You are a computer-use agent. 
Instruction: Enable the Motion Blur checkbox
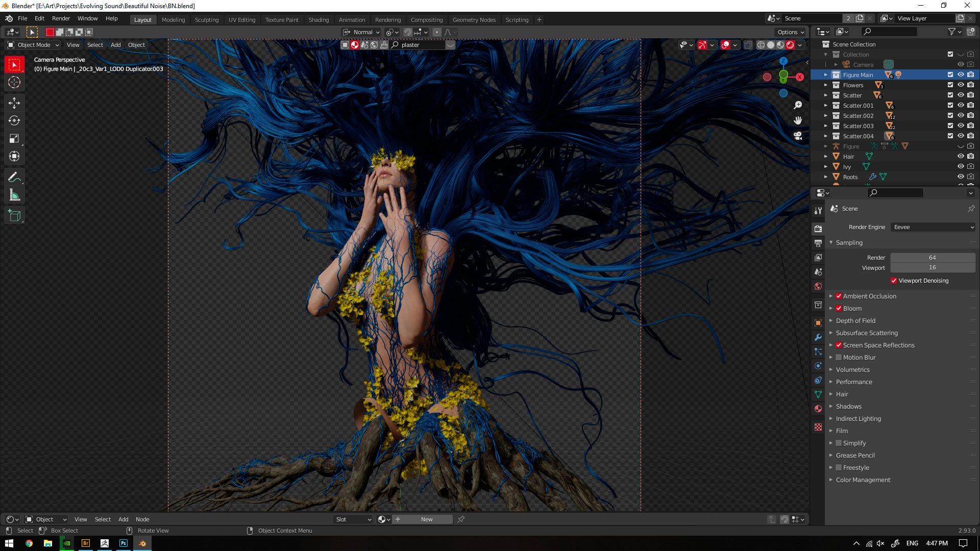[839, 358]
